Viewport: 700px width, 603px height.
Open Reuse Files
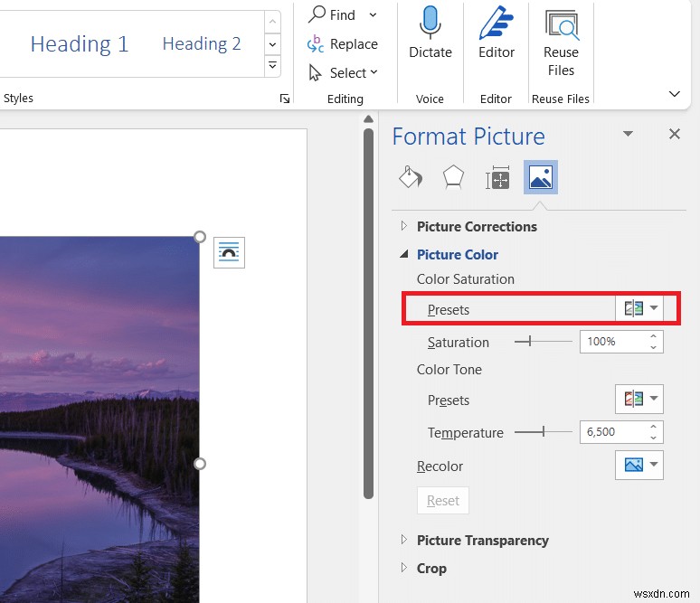[x=561, y=42]
